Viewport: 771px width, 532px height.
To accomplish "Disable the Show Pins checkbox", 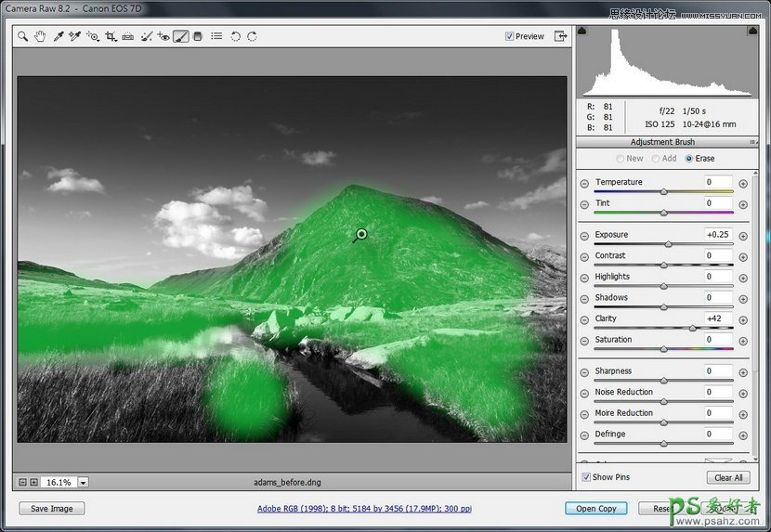I will coord(585,477).
